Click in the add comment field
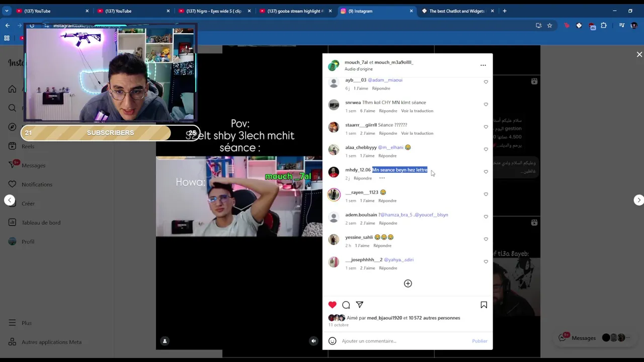 405,341
